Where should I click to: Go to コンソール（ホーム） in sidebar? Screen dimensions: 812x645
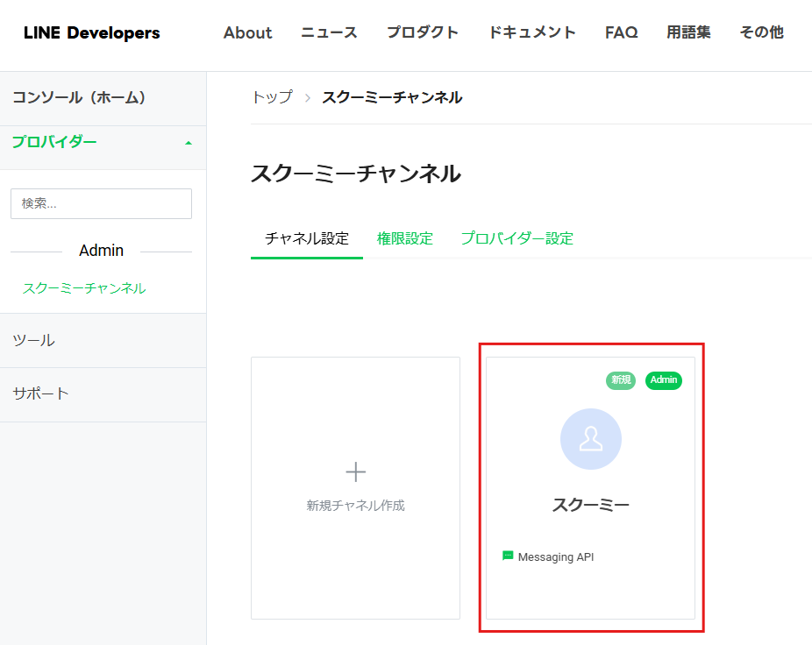click(x=79, y=97)
